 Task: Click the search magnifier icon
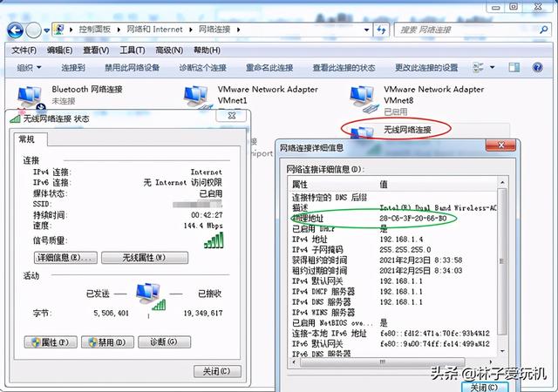543,30
